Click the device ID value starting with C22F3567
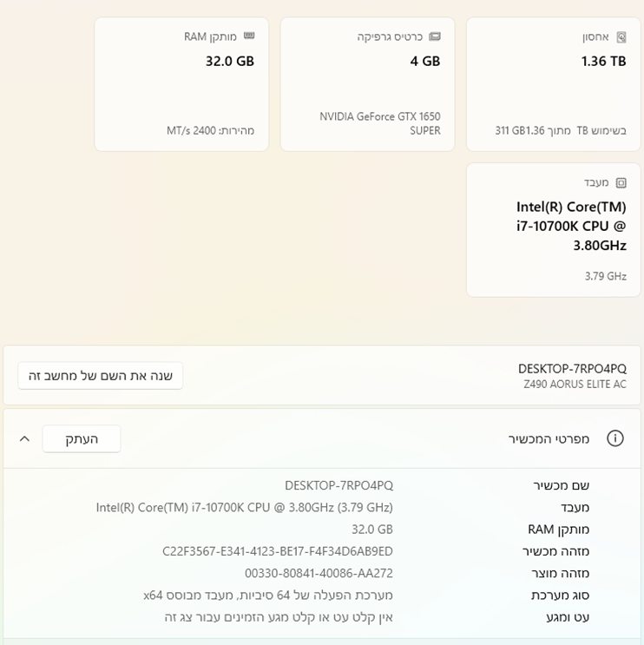The width and height of the screenshot is (644, 645). [278, 551]
